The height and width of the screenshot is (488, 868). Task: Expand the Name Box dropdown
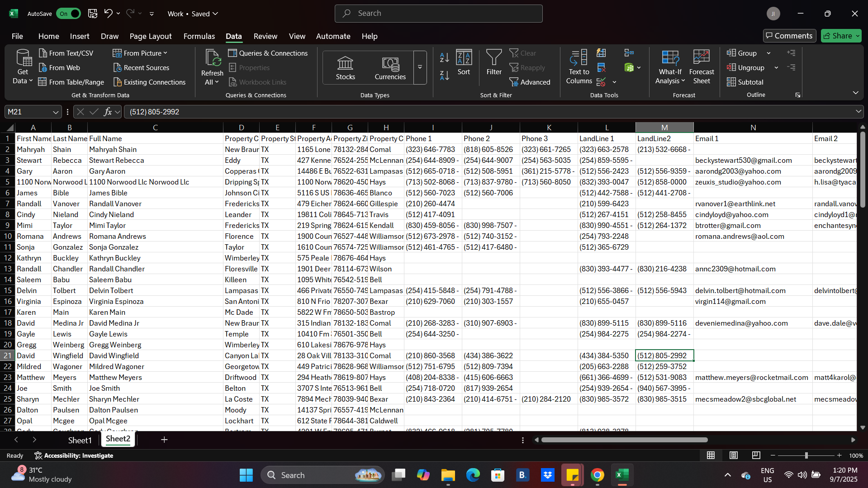coord(55,112)
